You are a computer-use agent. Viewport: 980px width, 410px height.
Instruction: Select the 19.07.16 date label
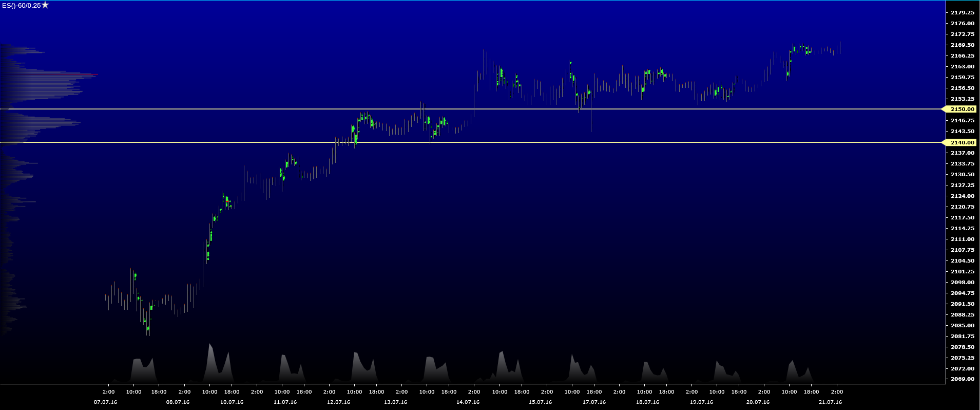point(701,402)
